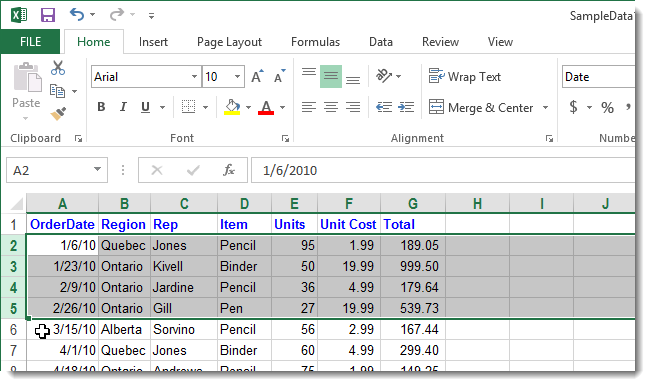This screenshot has width=650, height=386.
Task: Click Merge & Center
Action: click(481, 108)
